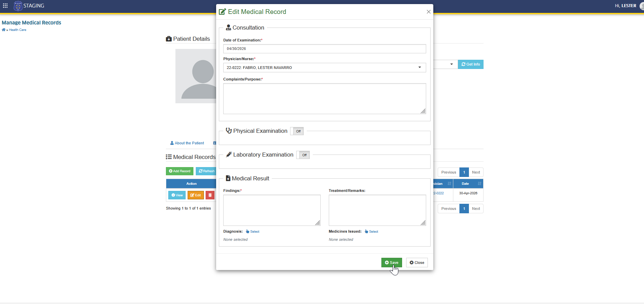Screen dimensions: 644x305
Task: Click the patient avatar placeholder image
Action: 196,76
